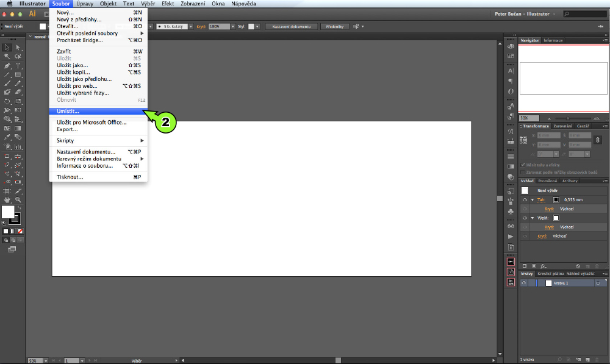Toggle visibility eye of bottom Krytí row

tap(525, 237)
